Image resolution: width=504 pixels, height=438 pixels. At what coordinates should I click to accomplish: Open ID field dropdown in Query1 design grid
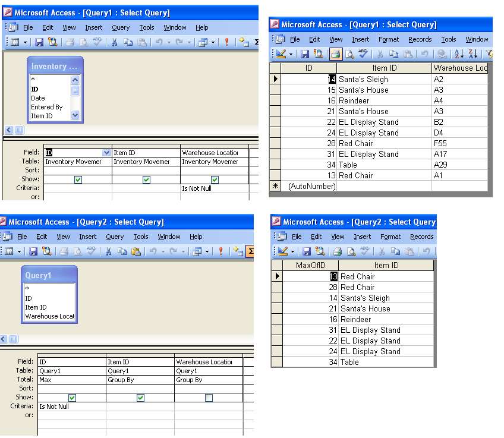[x=107, y=153]
